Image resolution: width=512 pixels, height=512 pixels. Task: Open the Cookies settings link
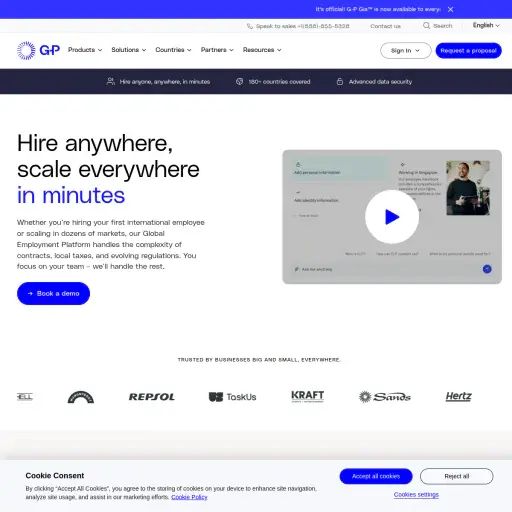click(x=416, y=495)
